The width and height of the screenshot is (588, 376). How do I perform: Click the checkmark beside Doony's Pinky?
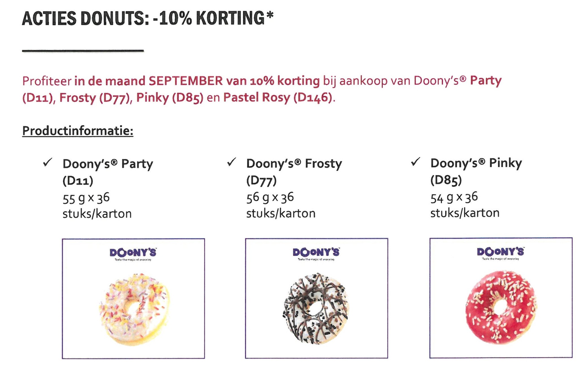coord(416,161)
